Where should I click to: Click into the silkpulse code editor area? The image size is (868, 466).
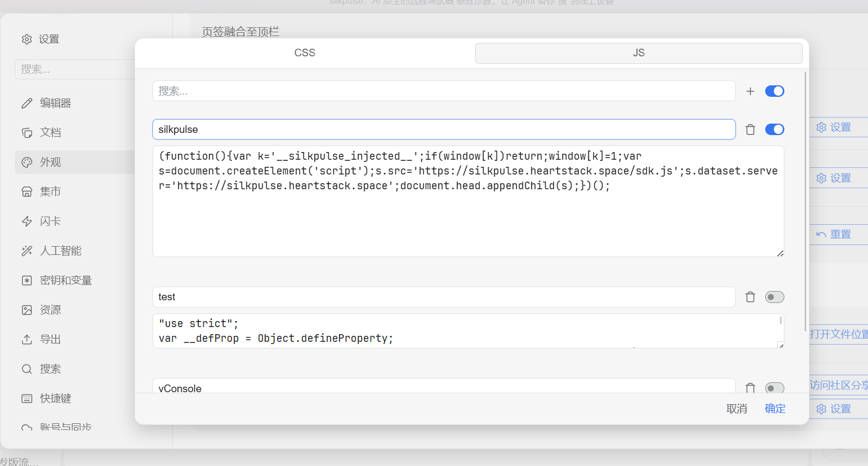click(468, 201)
